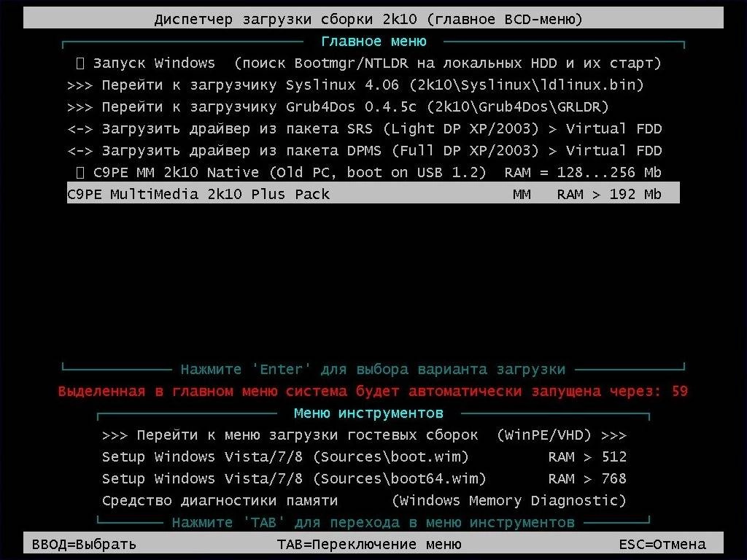The width and height of the screenshot is (747, 560).
Task: Click the Нажмите 'TAB' hint line
Action: pos(373,523)
